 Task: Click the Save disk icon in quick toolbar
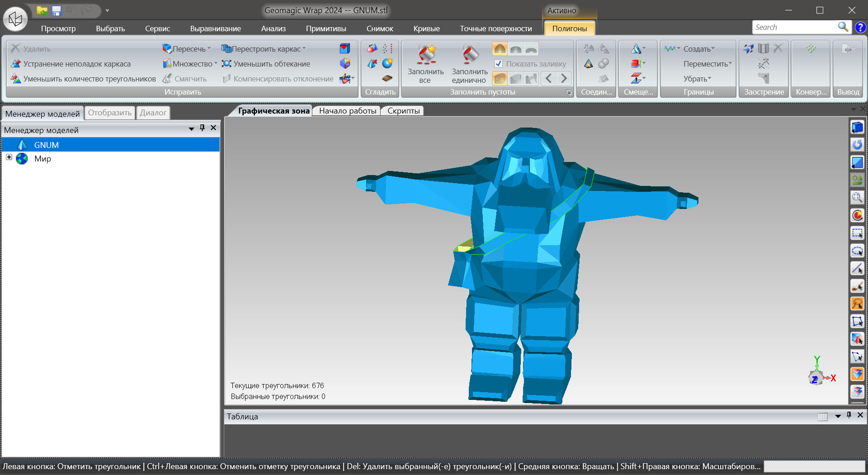pyautogui.click(x=56, y=10)
